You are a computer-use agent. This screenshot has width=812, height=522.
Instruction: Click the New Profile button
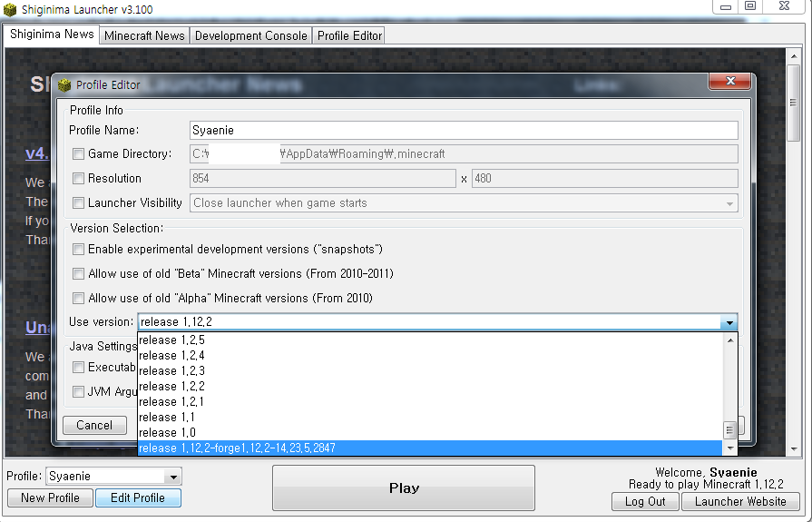[x=50, y=498]
